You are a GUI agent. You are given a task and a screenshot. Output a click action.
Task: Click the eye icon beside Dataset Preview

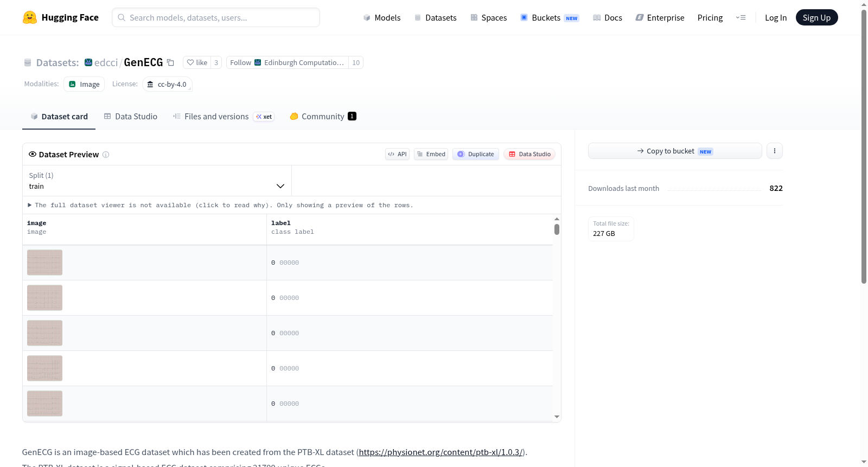pyautogui.click(x=33, y=154)
